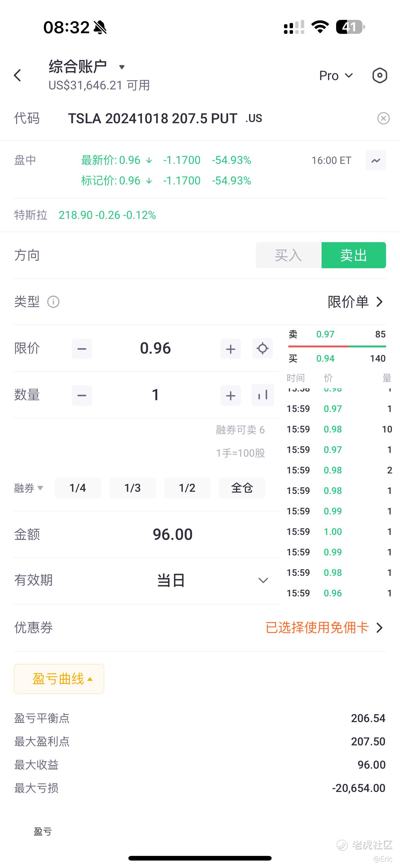Select the 卖出 sell direction
The width and height of the screenshot is (400, 868).
[x=353, y=255]
